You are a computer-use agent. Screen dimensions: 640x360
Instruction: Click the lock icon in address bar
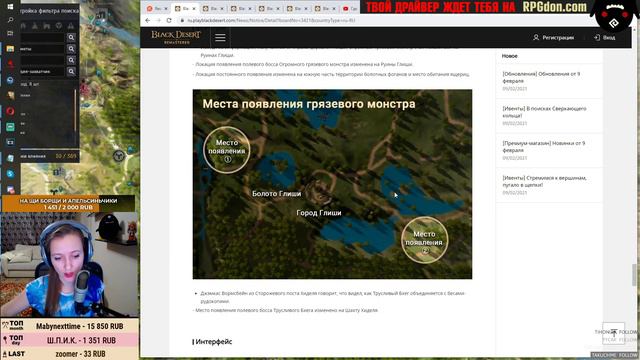click(x=182, y=20)
